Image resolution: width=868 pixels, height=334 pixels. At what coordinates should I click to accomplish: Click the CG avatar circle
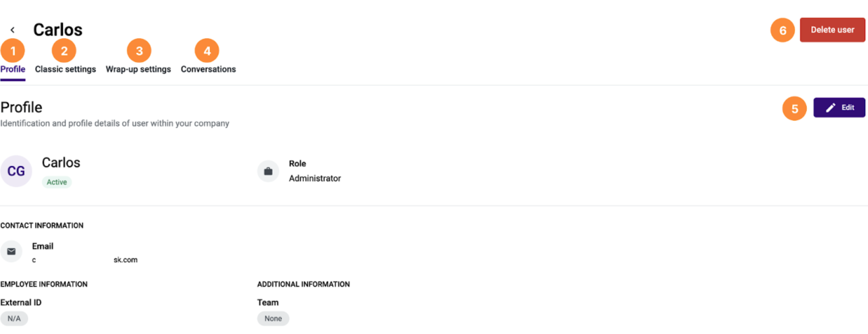coord(16,171)
